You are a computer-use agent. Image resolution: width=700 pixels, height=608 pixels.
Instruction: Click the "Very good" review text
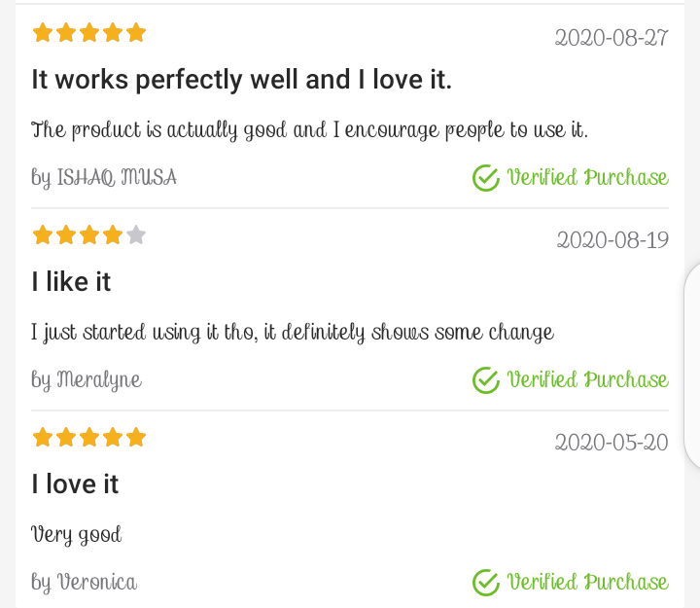(77, 534)
